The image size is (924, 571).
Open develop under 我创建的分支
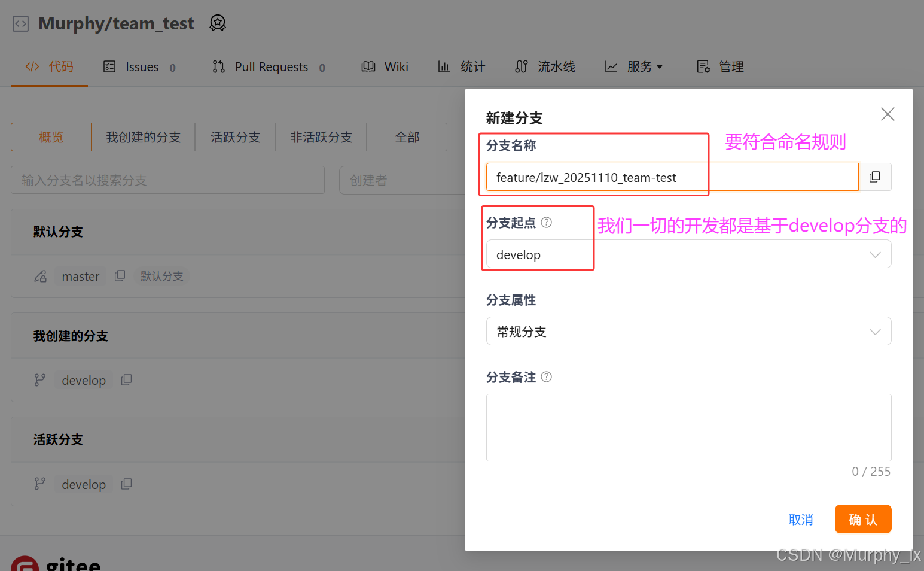point(84,380)
